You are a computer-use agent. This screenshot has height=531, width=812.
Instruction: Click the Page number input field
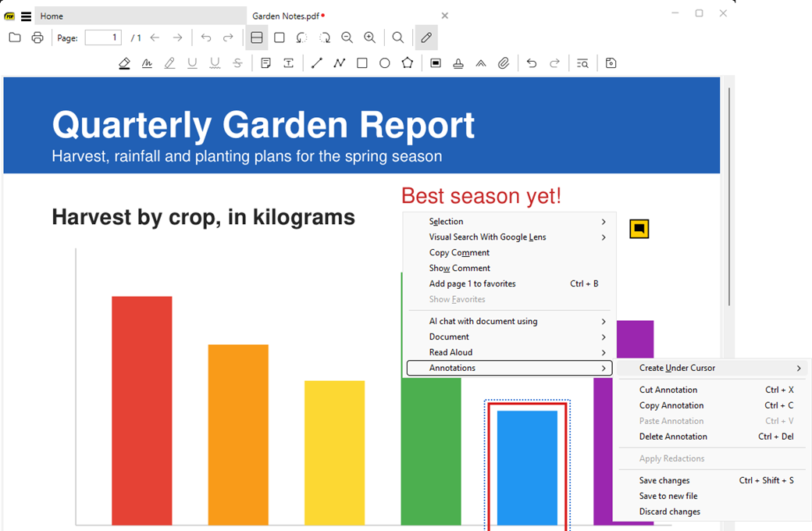[103, 37]
